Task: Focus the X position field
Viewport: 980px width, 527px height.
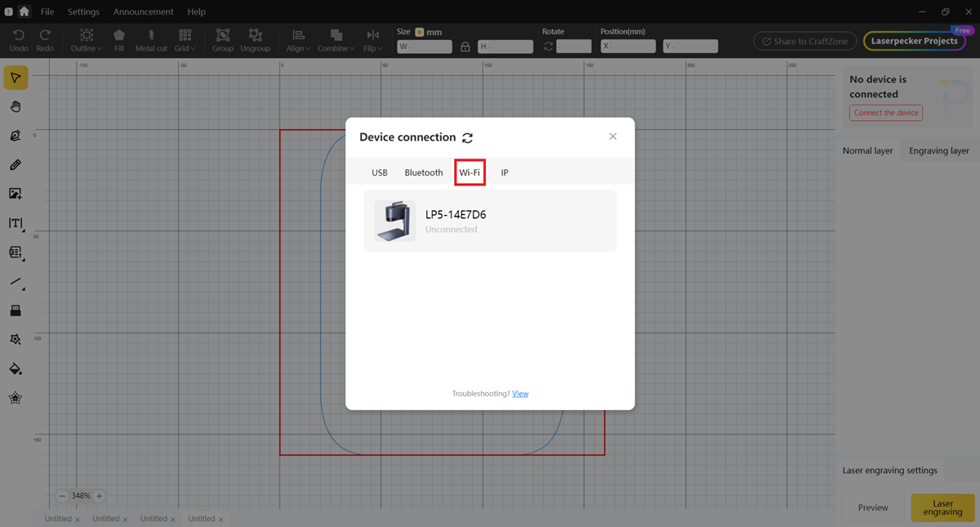Action: point(628,47)
